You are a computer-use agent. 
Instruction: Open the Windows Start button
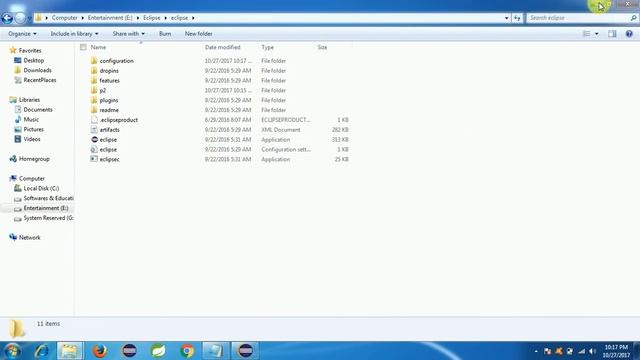click(12, 351)
